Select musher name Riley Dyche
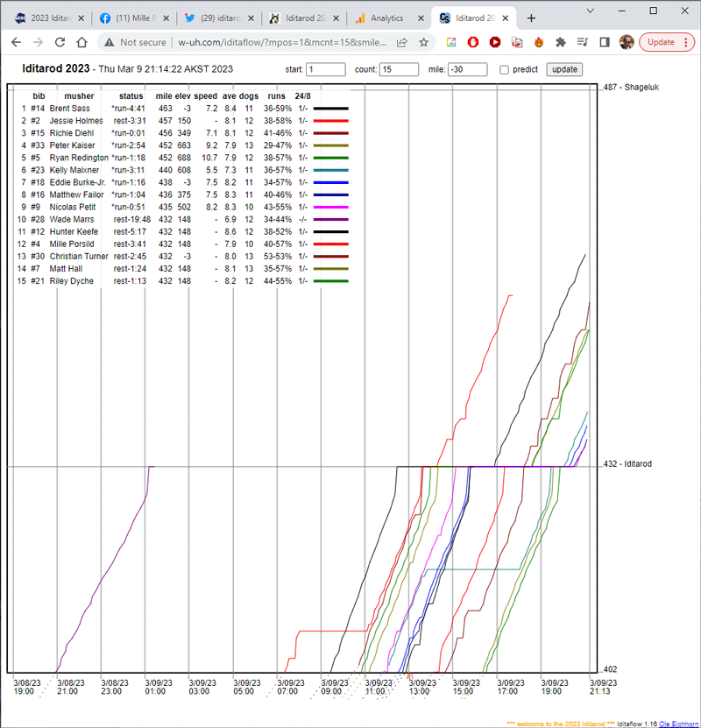 (72, 281)
